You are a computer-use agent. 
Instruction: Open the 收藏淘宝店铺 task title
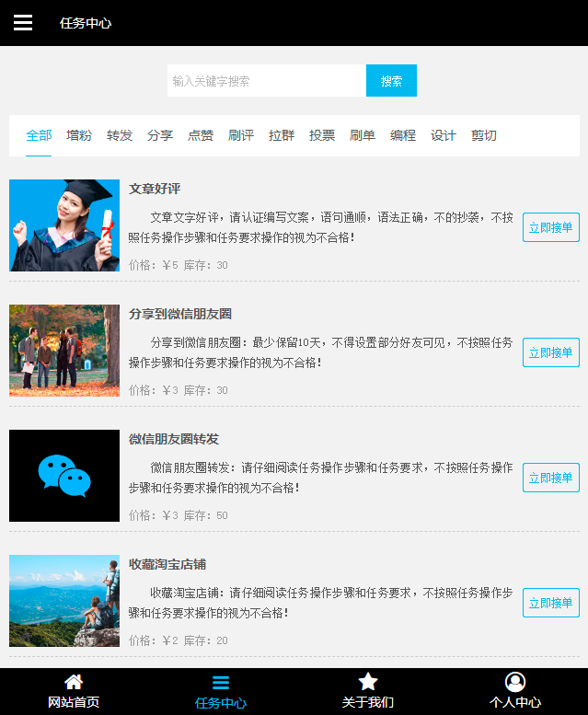tap(167, 564)
